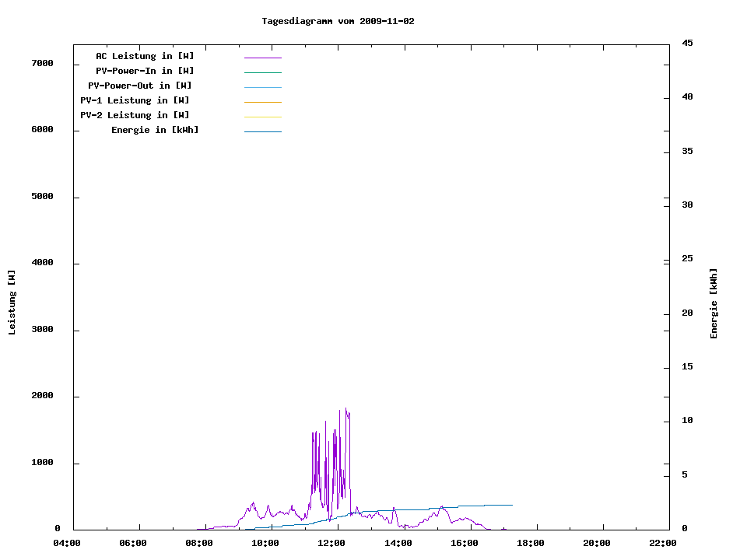Image resolution: width=747 pixels, height=560 pixels.
Task: Click the 45 label on the energy axis
Action: click(687, 43)
